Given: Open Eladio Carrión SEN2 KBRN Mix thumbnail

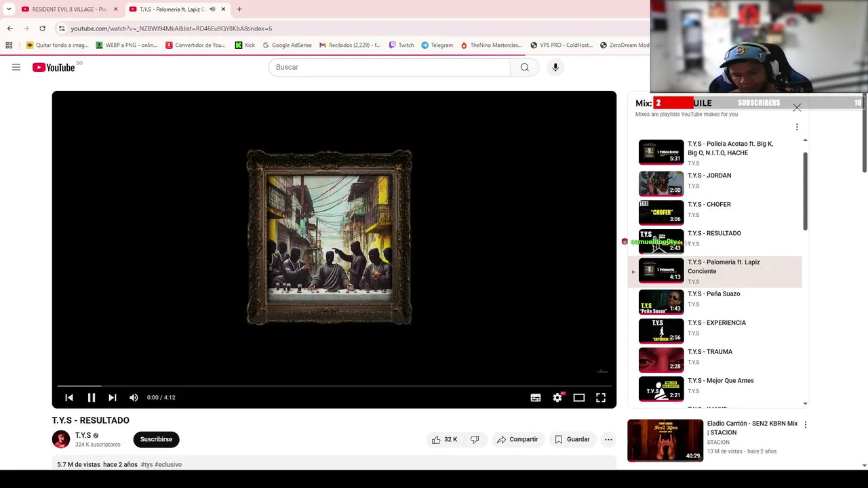Looking at the screenshot, I should coord(665,441).
